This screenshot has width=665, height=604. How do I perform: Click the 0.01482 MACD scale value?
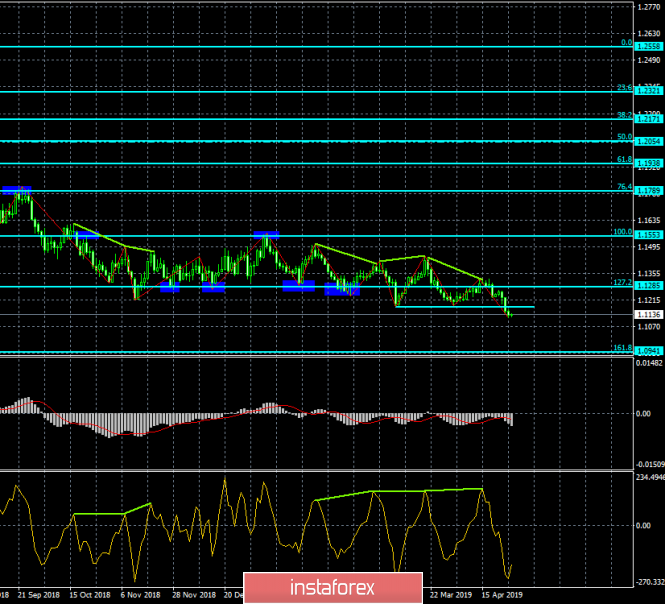pos(648,362)
